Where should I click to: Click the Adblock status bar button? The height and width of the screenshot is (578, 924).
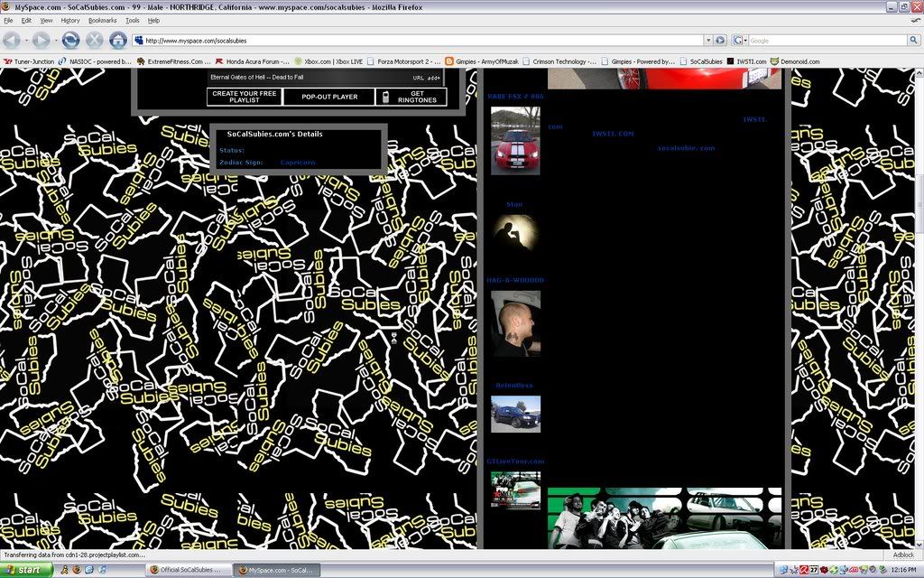click(x=902, y=555)
